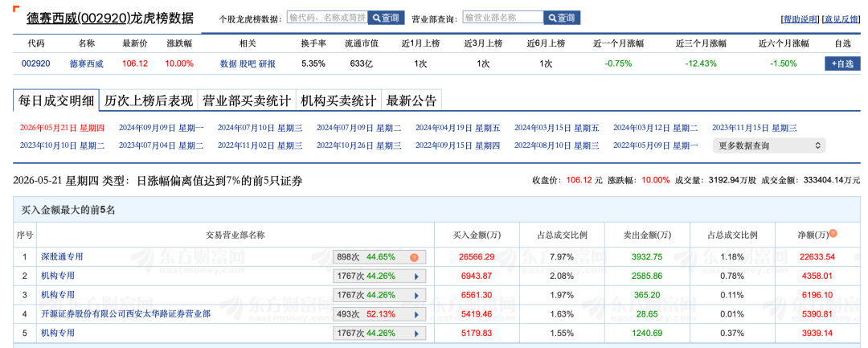Click 查询 button for 个股龙虎榜数据
868x348 pixels.
386,18
